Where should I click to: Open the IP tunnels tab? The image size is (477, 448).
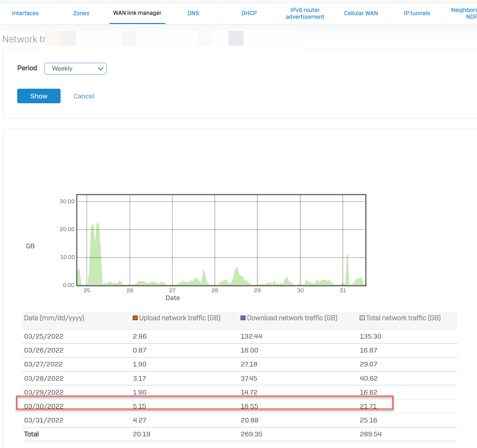coord(417,13)
